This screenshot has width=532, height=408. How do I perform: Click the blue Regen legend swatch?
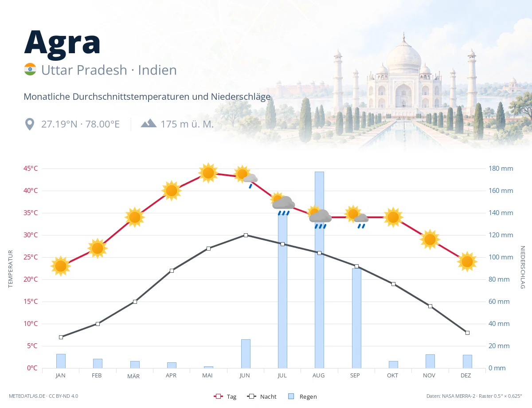291,396
